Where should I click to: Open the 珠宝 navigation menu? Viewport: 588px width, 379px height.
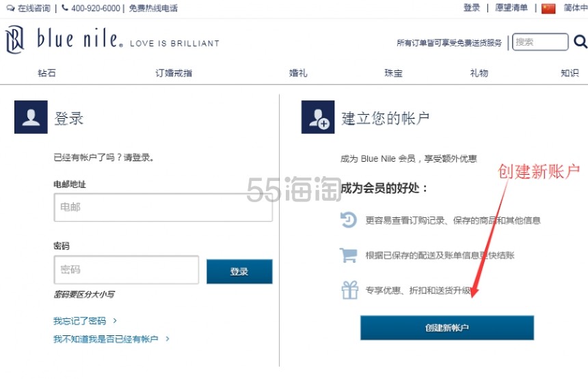[393, 73]
